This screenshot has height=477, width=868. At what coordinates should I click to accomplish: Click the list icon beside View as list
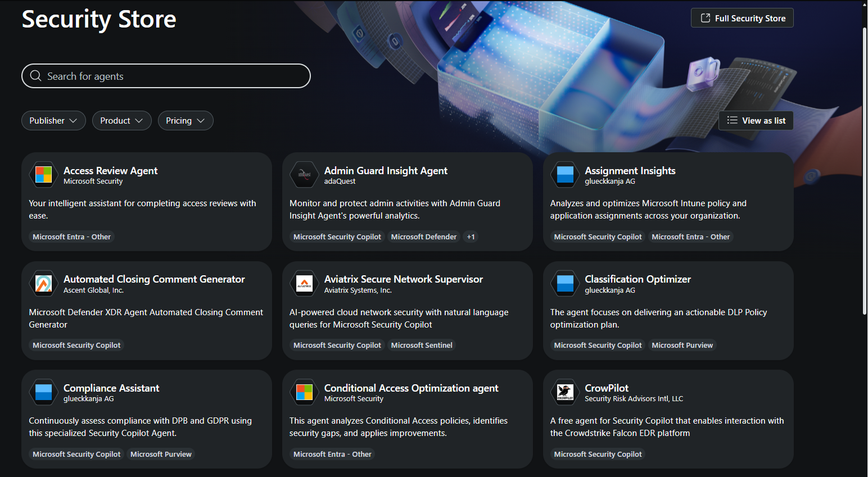point(732,120)
